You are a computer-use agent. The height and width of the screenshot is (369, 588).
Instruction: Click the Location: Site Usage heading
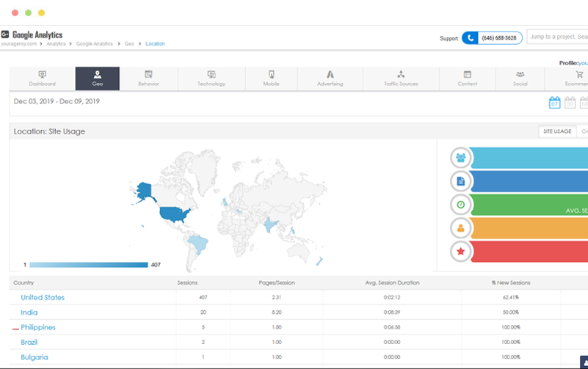[49, 131]
